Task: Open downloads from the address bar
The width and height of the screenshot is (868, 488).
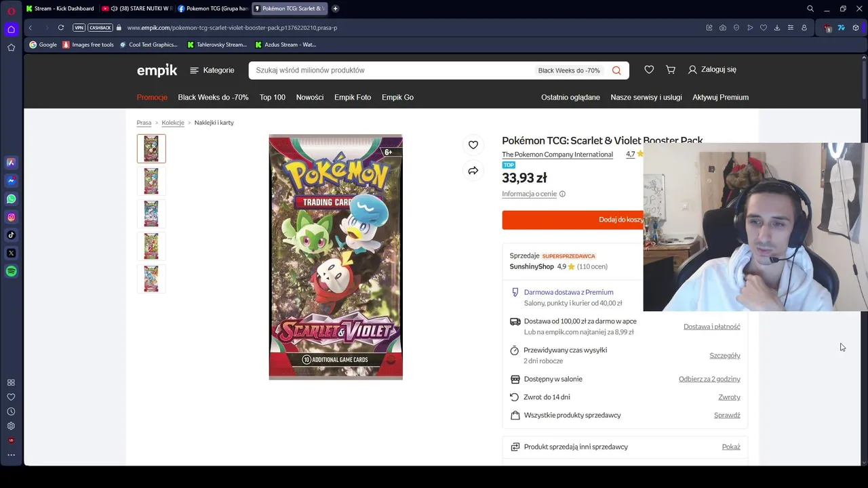Action: [777, 28]
